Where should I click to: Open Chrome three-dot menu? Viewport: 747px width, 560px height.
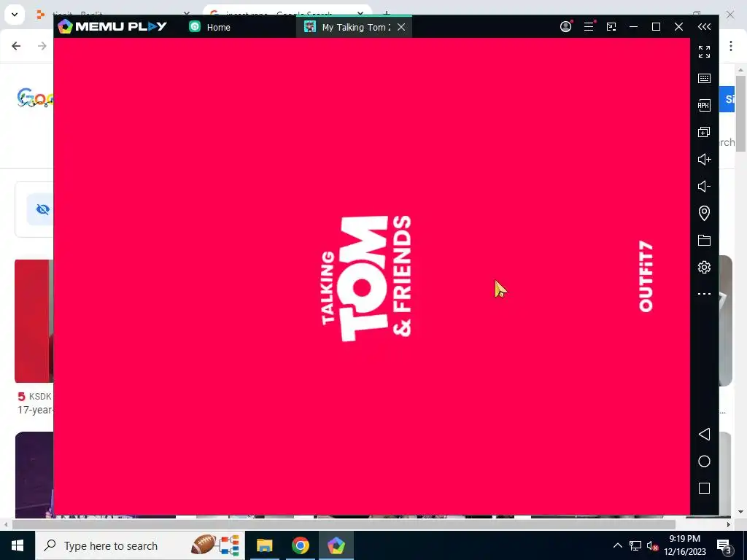pos(731,46)
